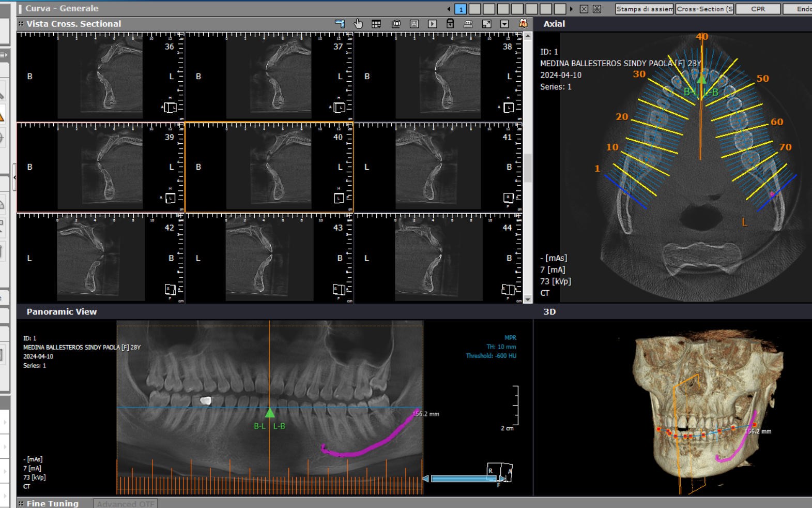Activate the hand pan tool
The height and width of the screenshot is (508, 812).
(358, 24)
